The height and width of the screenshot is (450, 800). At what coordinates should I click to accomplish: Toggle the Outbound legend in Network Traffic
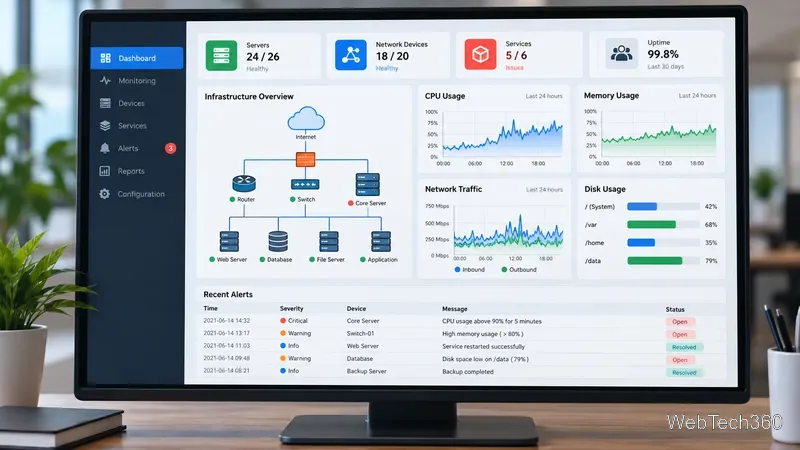[x=519, y=269]
